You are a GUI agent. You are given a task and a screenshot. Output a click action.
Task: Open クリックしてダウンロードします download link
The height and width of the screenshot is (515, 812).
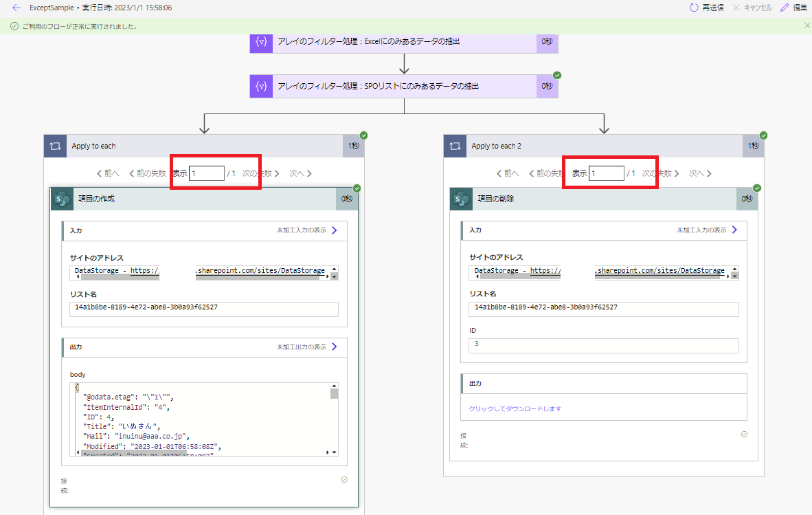pyautogui.click(x=515, y=408)
